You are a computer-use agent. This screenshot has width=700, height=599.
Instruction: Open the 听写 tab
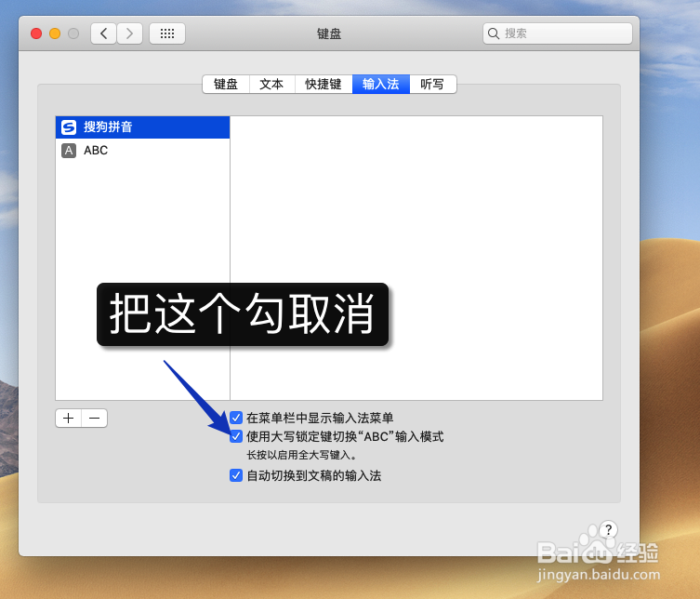point(432,84)
